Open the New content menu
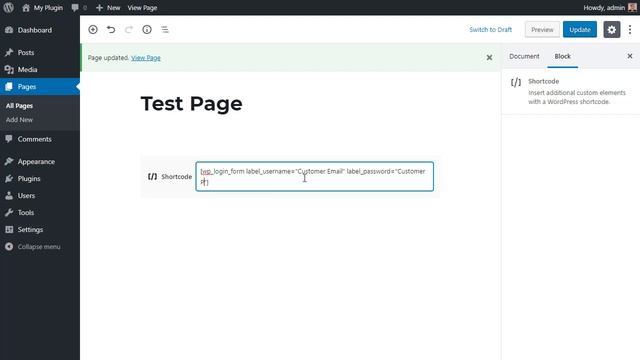Viewport: 640px width, 360px height. 108,7
